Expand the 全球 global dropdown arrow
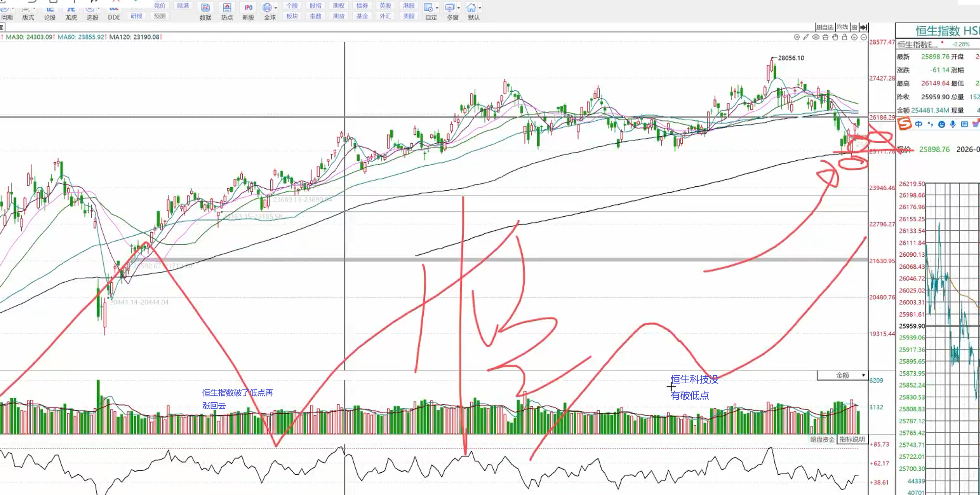The image size is (980, 495). 276,8
